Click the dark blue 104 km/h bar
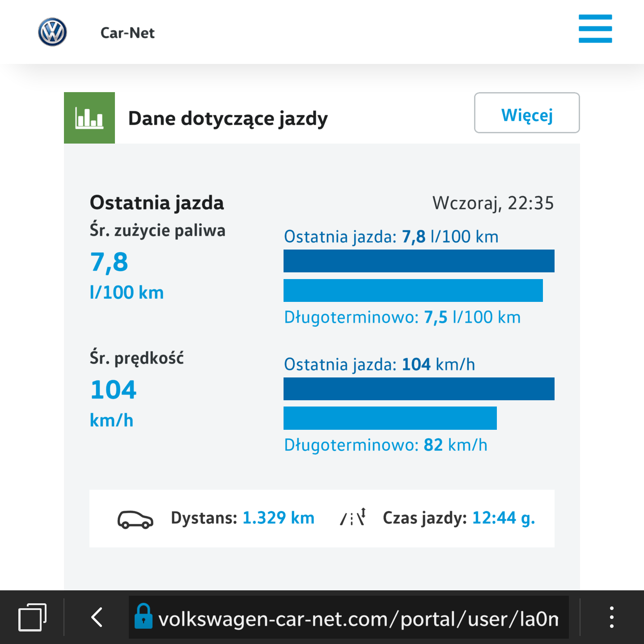 point(419,389)
